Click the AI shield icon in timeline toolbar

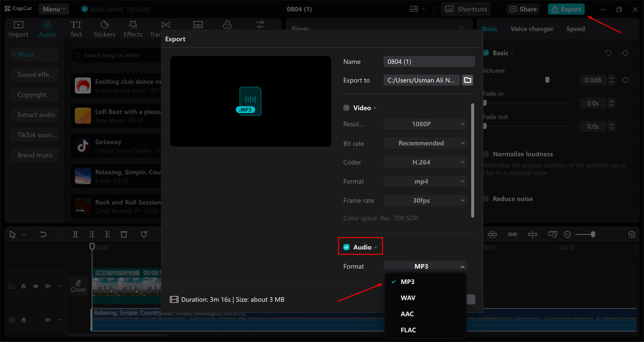(143, 234)
